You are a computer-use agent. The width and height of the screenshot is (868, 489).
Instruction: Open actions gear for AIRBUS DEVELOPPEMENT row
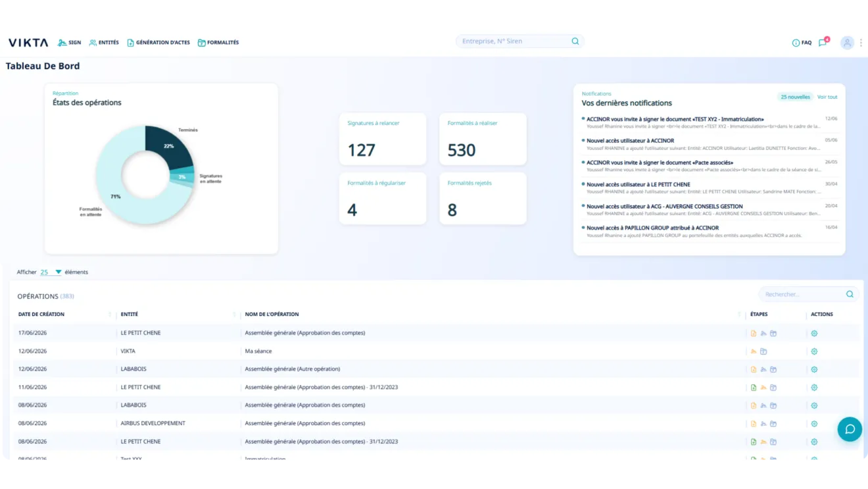814,424
